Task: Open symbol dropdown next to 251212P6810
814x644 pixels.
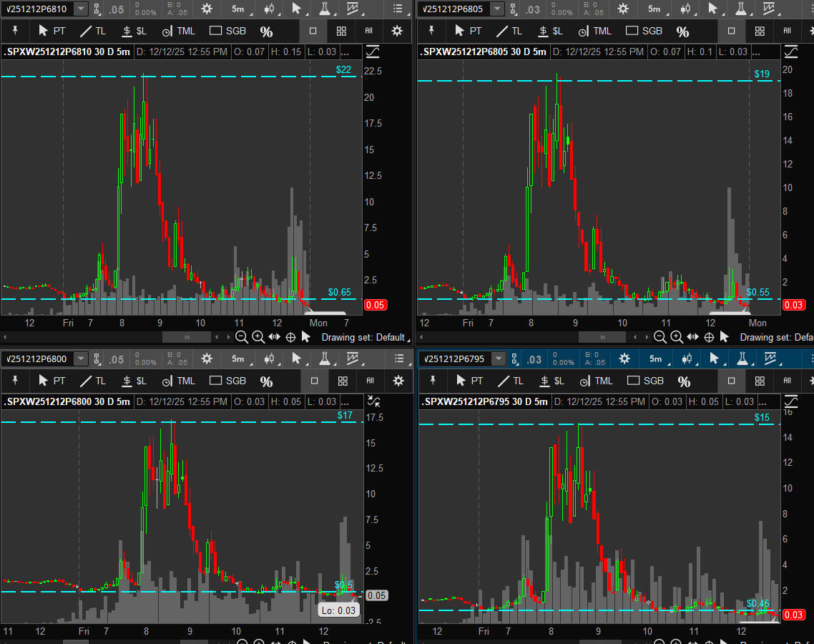Action: coord(80,9)
